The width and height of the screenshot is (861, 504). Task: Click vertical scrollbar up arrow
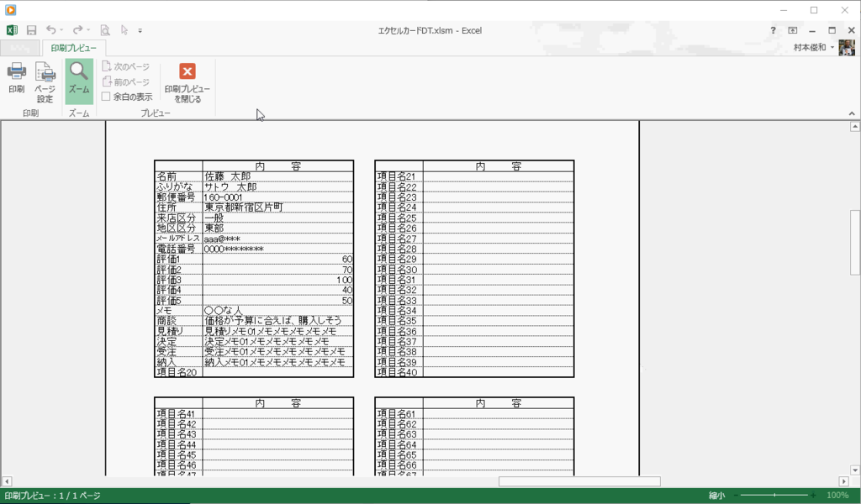855,127
